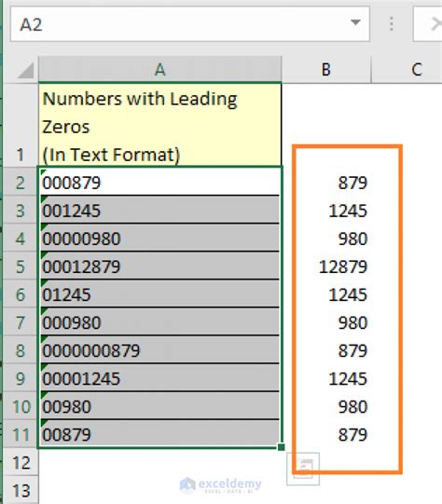This screenshot has height=504, width=442.
Task: Click cell B4 with value 980
Action: click(326, 238)
